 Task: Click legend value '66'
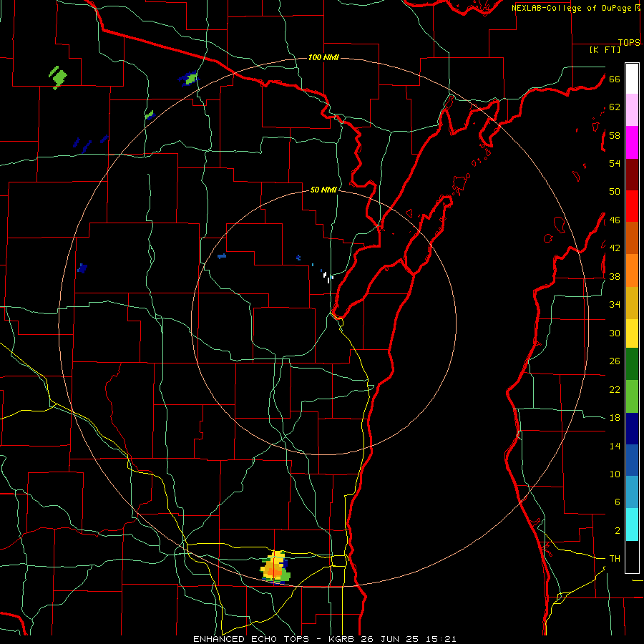click(615, 79)
